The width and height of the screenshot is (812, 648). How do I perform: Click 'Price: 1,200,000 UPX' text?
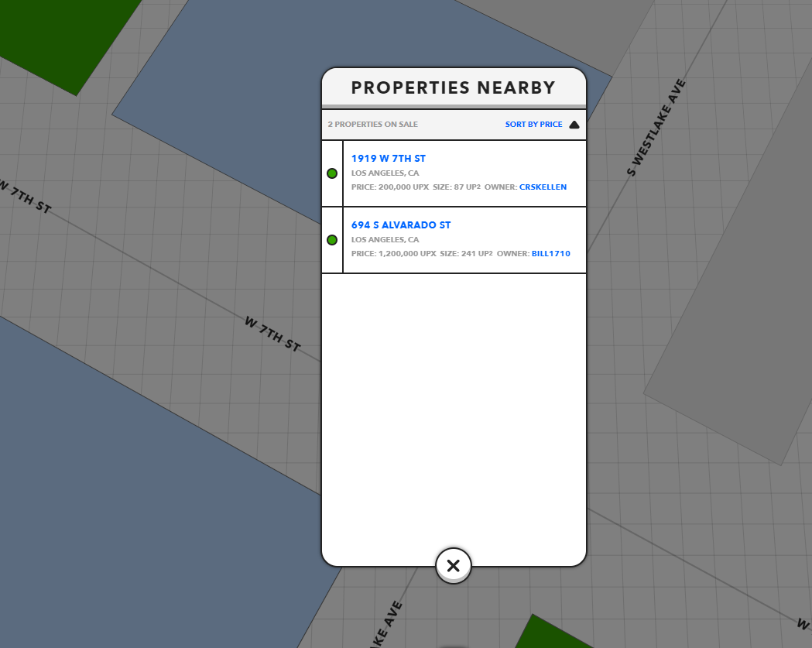coord(393,253)
